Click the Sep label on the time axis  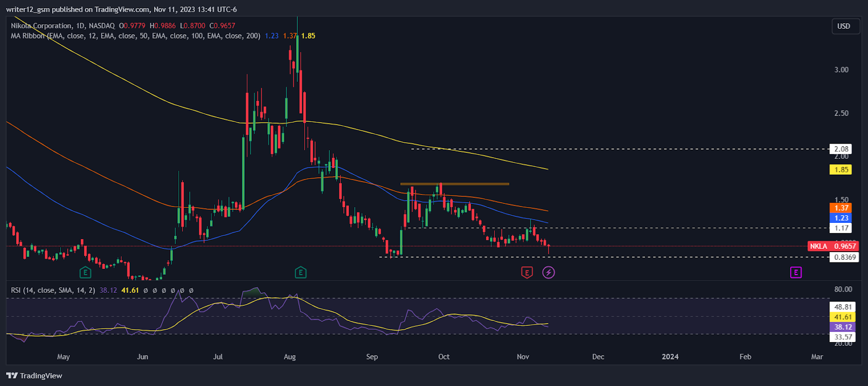372,357
